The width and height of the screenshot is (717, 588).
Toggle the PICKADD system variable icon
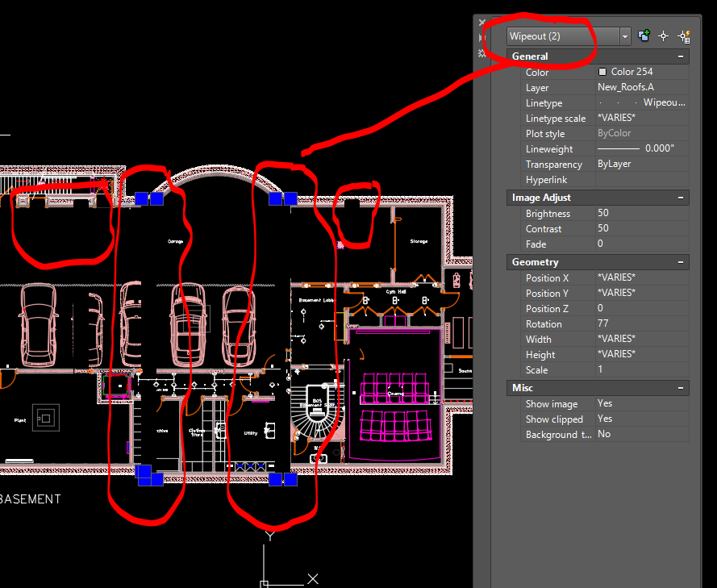click(x=644, y=35)
